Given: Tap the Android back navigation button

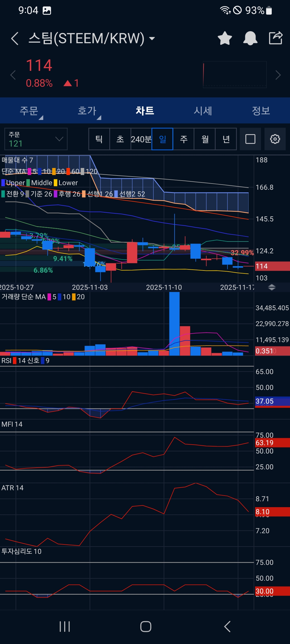Looking at the screenshot, I should [227, 627].
